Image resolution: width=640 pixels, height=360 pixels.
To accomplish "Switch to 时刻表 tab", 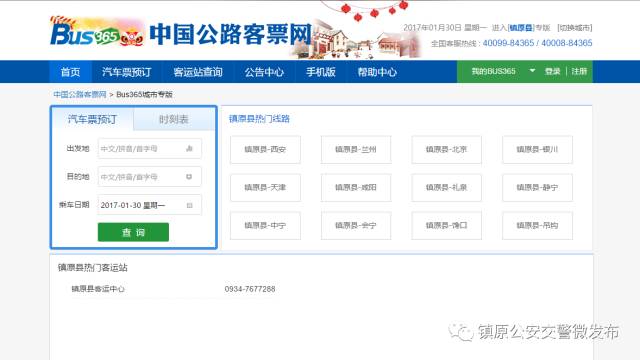I will (174, 119).
